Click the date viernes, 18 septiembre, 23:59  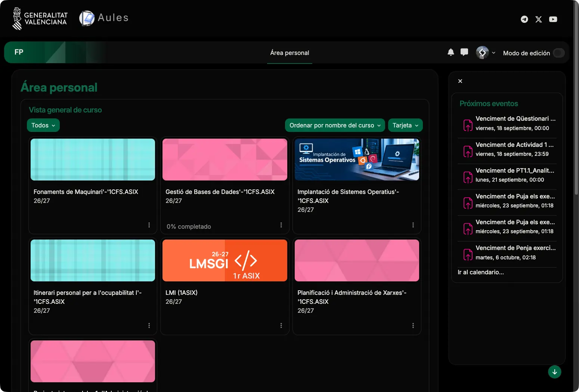point(512,154)
